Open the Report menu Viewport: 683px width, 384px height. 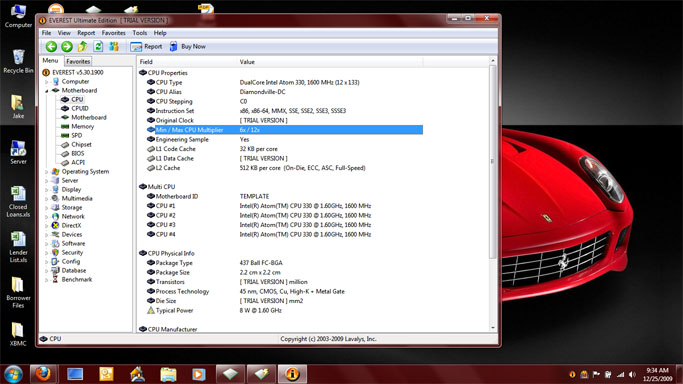pos(86,33)
